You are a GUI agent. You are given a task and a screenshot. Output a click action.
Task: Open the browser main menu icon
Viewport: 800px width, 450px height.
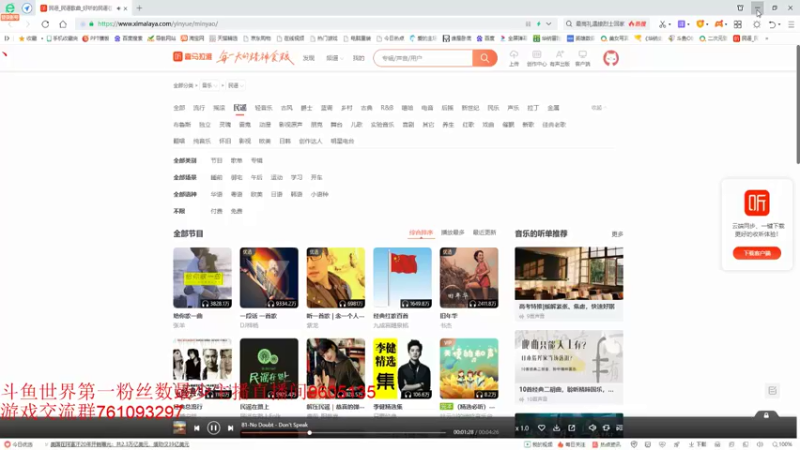coord(791,24)
